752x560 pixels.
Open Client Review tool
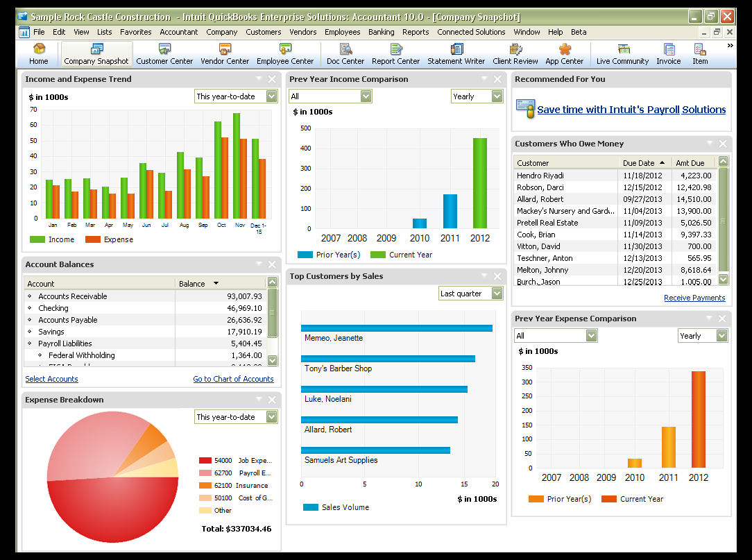point(515,54)
